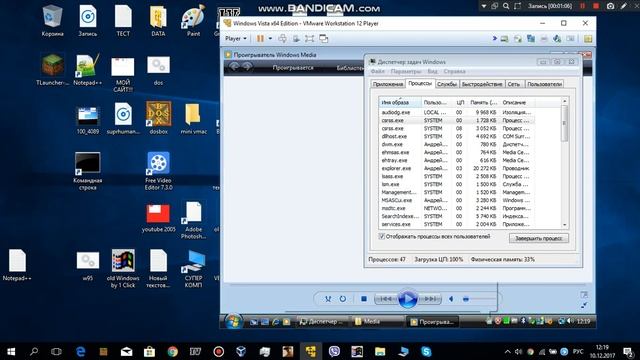
Task: Switch VMware to Unity mode
Action: click(323, 38)
